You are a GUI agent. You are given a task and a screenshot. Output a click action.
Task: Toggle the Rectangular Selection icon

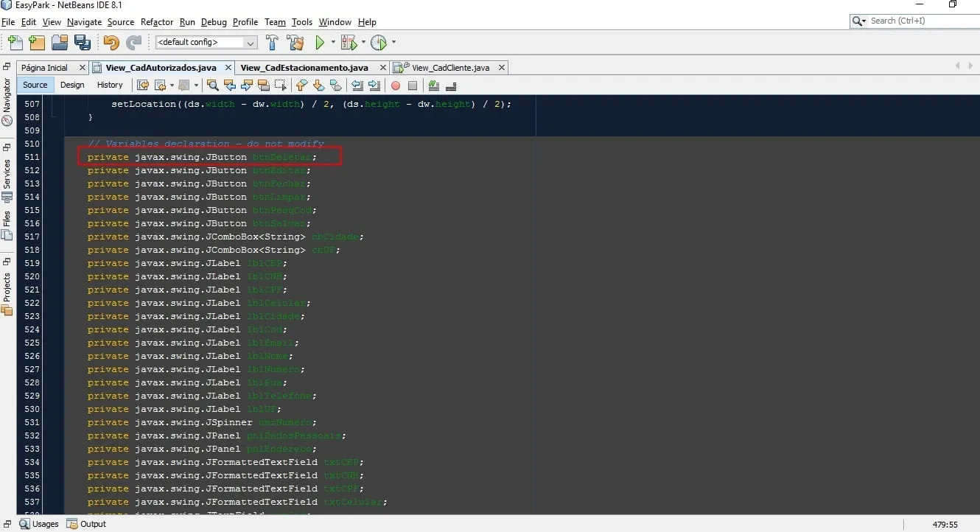click(280, 85)
